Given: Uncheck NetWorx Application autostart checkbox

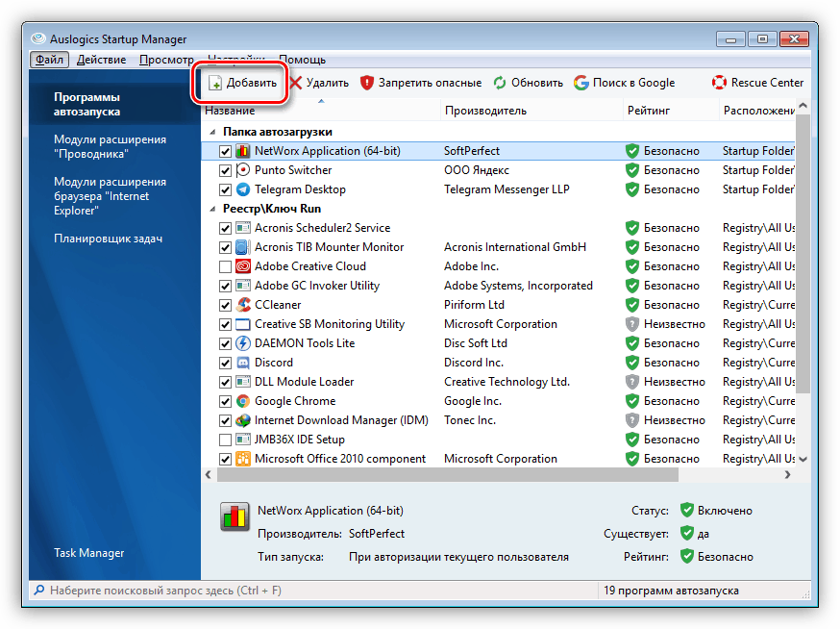Looking at the screenshot, I should pyautogui.click(x=225, y=152).
